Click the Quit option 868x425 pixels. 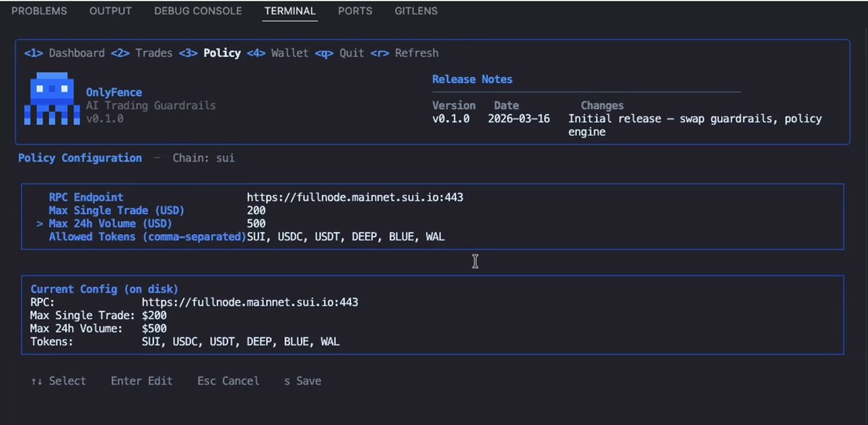[x=339, y=53]
